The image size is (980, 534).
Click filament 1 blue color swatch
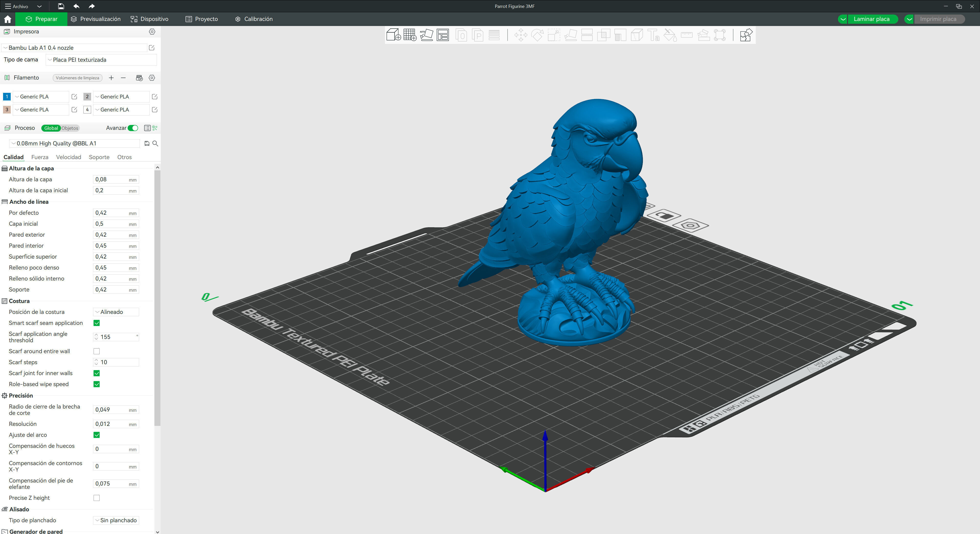pyautogui.click(x=7, y=97)
